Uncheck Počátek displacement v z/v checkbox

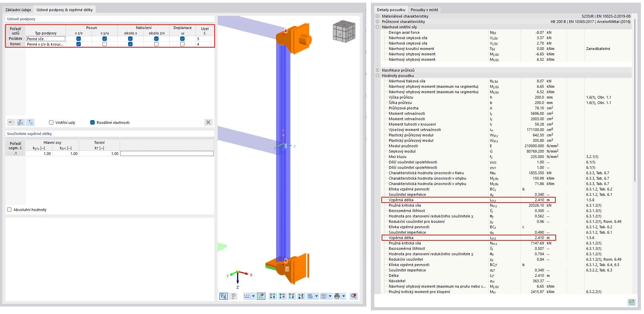(78, 39)
